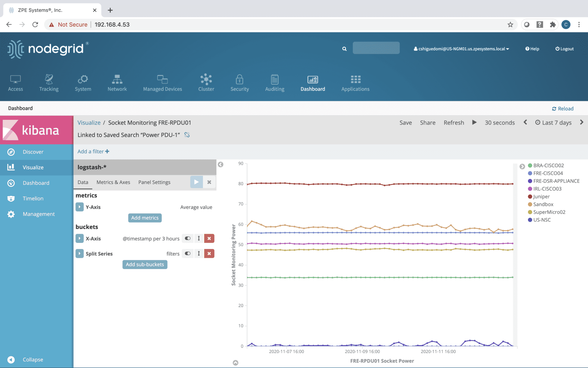The image size is (588, 368).
Task: Click the Juniper legend color dot
Action: (530, 197)
